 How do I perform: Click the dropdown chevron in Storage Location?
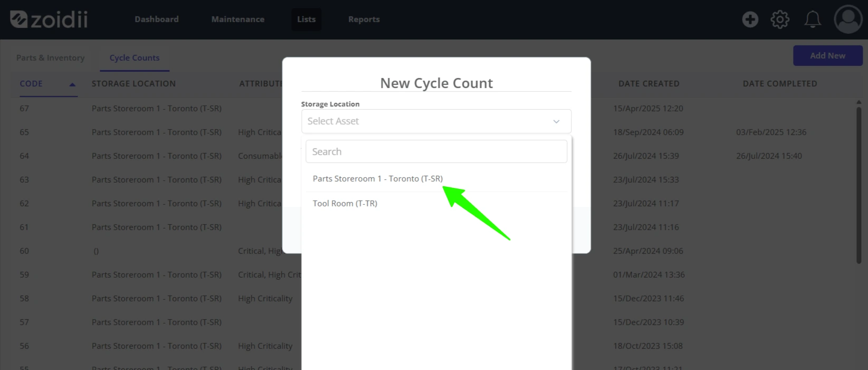(x=556, y=121)
